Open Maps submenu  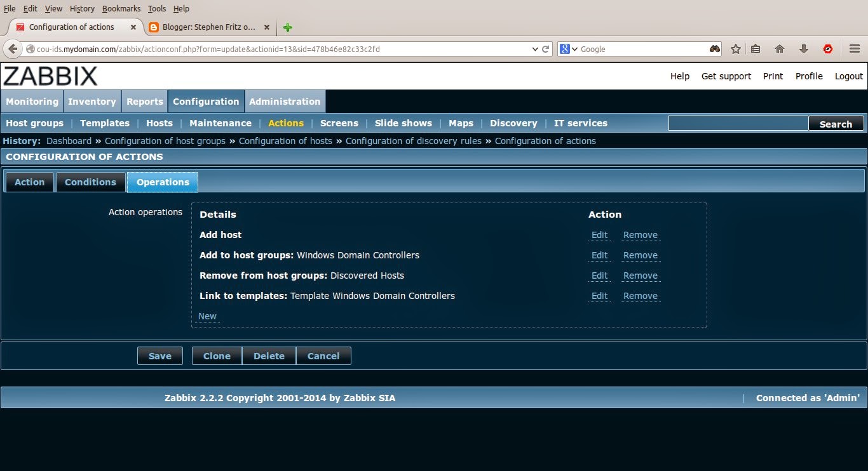[461, 123]
